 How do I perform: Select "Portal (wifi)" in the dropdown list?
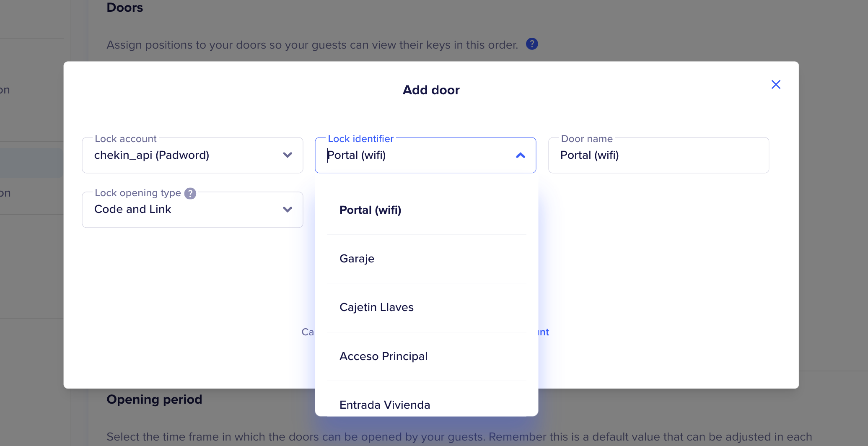point(371,210)
